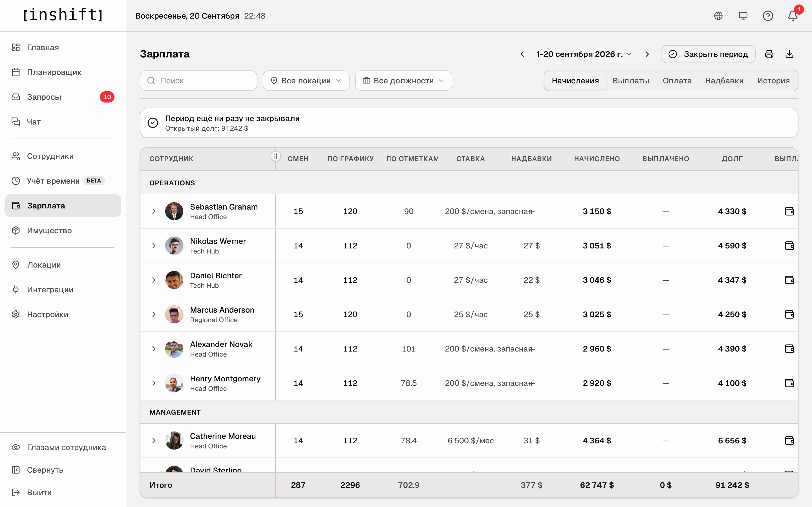Click the Закрыть период button
The width and height of the screenshot is (812, 507).
pyautogui.click(x=708, y=54)
